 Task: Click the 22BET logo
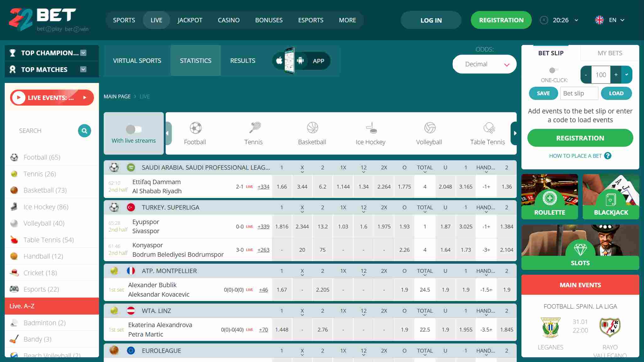click(49, 20)
